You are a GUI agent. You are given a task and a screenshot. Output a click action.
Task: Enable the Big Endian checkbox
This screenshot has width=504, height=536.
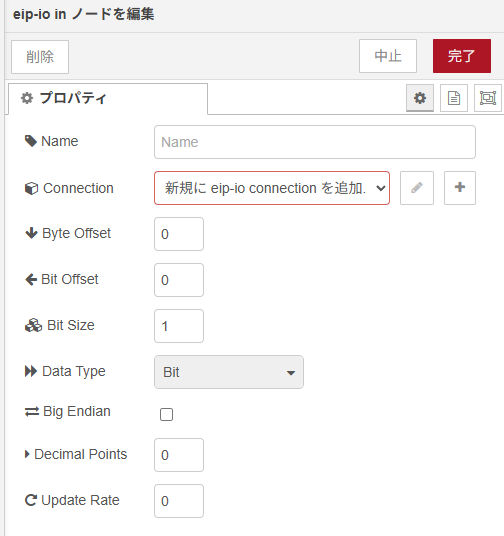pyautogui.click(x=167, y=414)
